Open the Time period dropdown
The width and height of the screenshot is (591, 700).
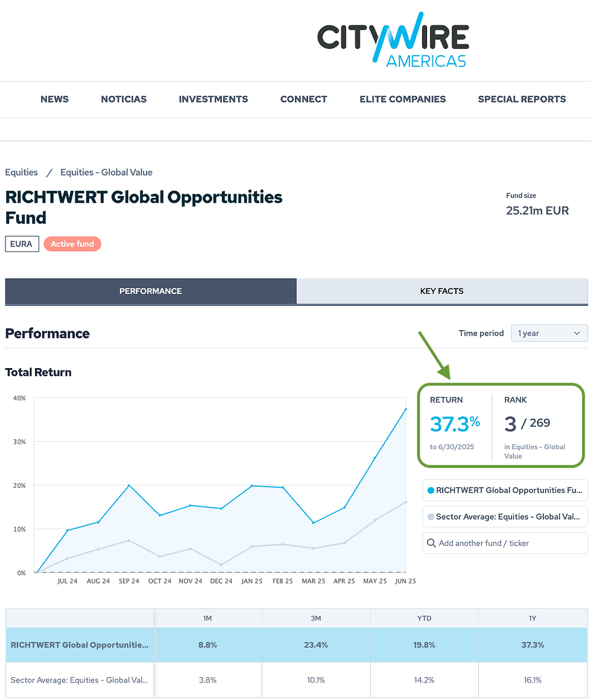coord(549,332)
